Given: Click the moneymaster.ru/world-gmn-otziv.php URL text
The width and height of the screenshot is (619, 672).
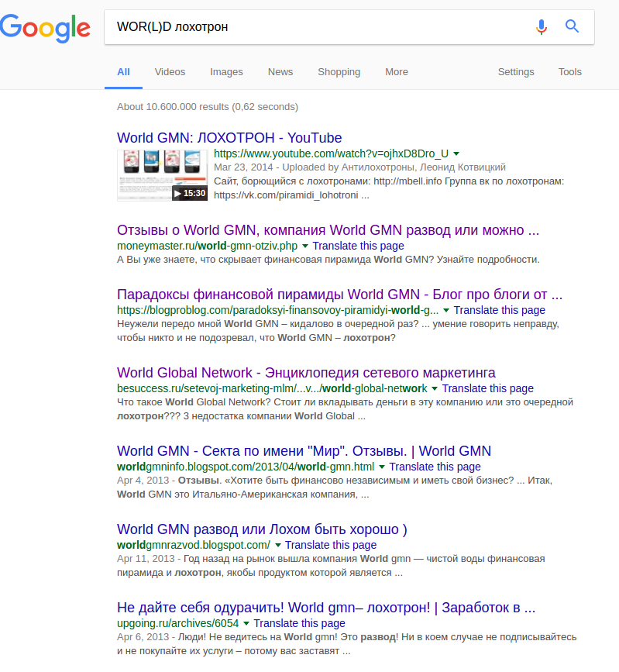Looking at the screenshot, I should (208, 246).
